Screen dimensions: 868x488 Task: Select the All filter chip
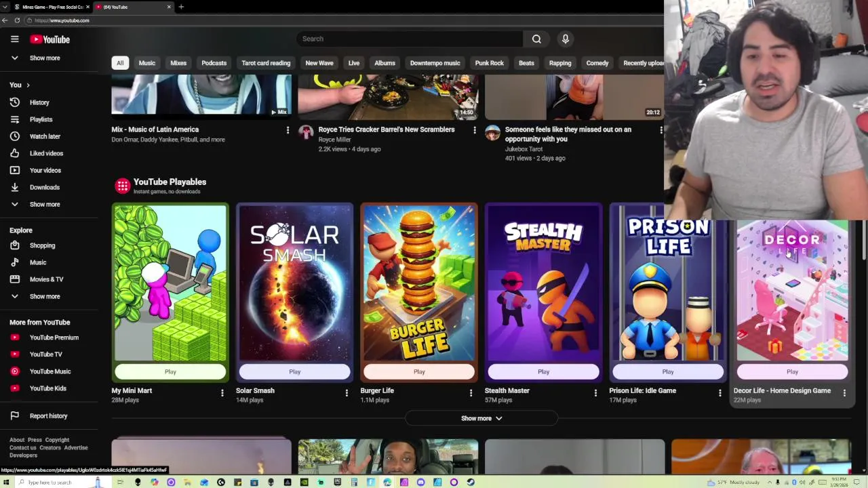120,63
